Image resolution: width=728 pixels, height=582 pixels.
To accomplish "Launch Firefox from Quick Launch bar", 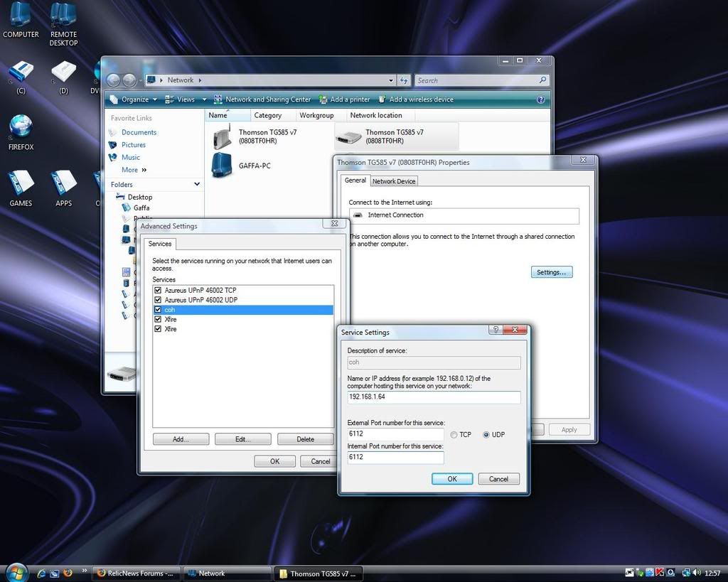I will pyautogui.click(x=68, y=573).
